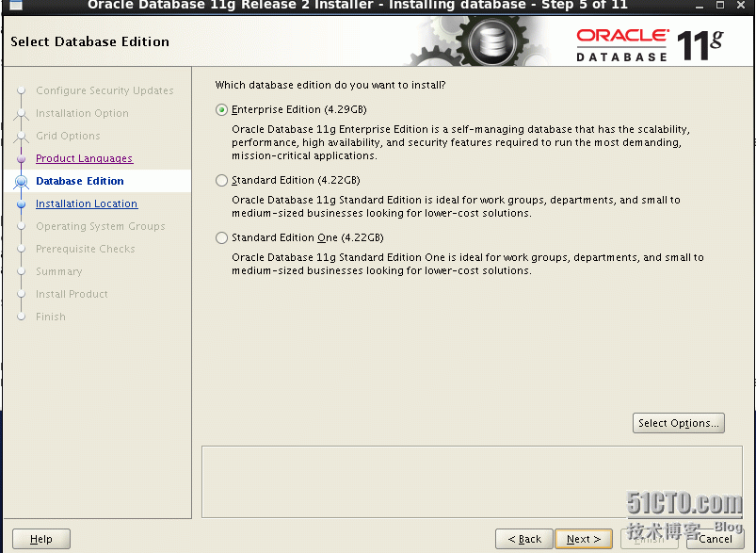The width and height of the screenshot is (756, 553).
Task: Click Grid Options step marker icon
Action: (x=22, y=137)
